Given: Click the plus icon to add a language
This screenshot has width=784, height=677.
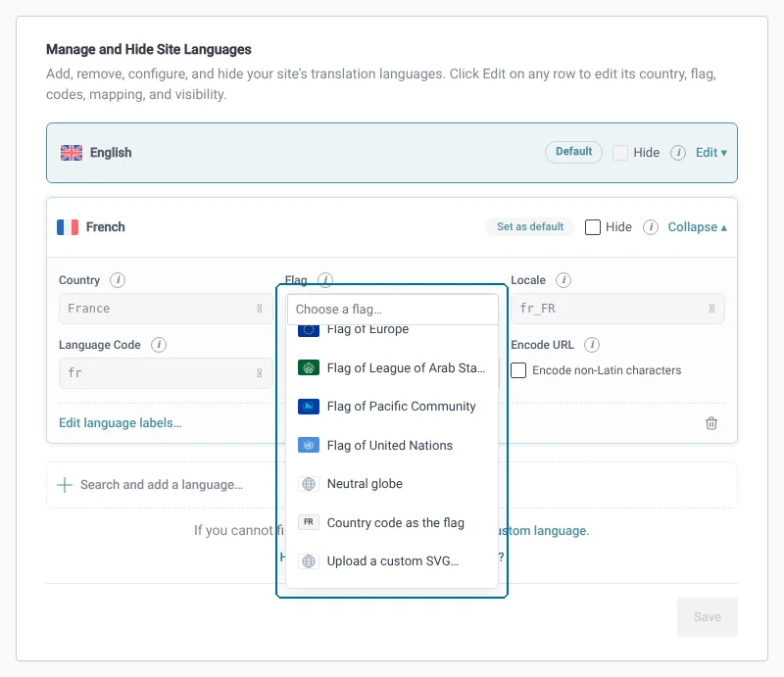Looking at the screenshot, I should (x=65, y=485).
